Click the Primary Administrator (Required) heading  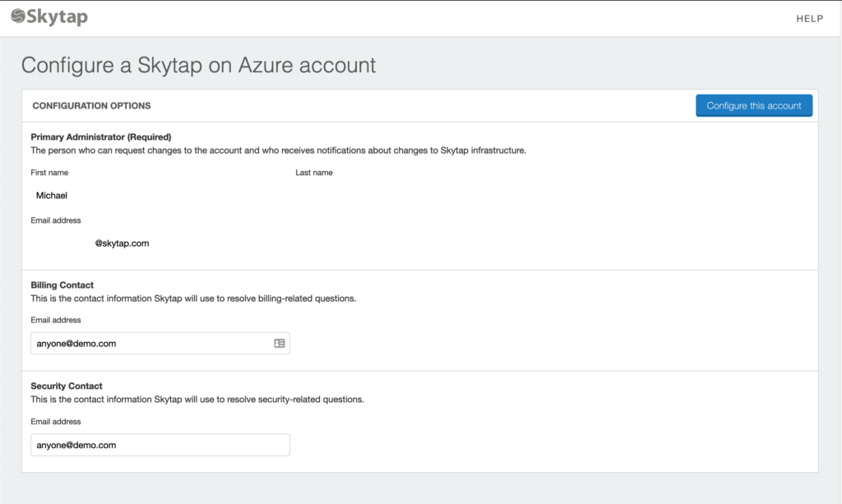pyautogui.click(x=101, y=136)
